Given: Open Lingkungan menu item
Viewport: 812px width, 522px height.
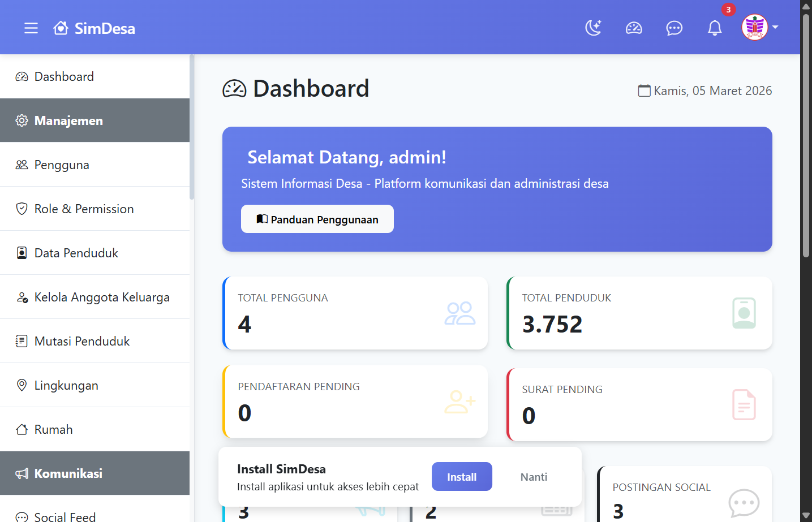Looking at the screenshot, I should point(95,385).
